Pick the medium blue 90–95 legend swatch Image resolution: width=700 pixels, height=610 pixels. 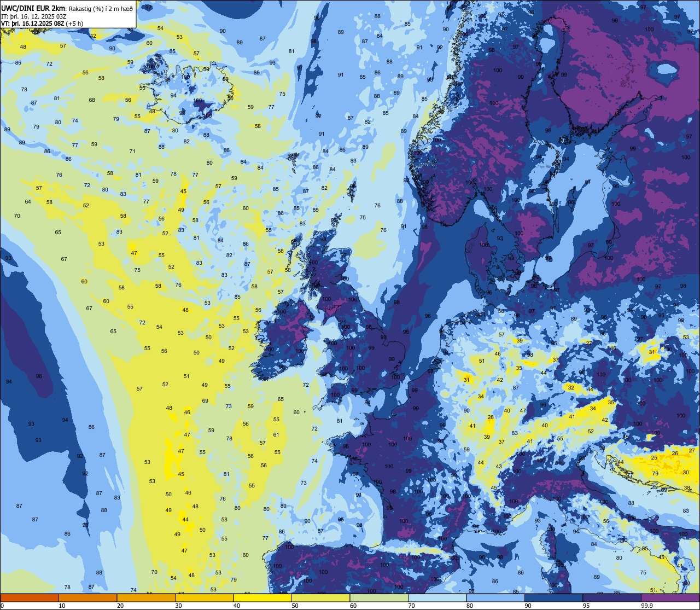click(553, 597)
